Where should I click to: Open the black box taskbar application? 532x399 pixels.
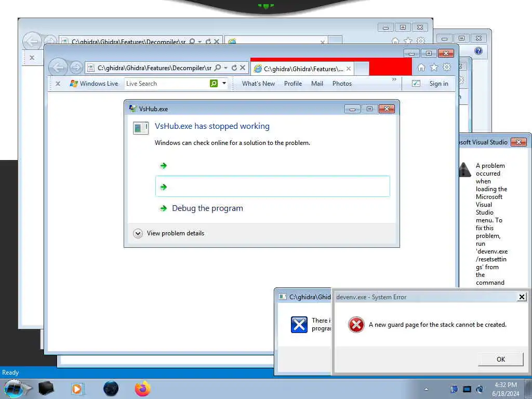(x=46, y=389)
